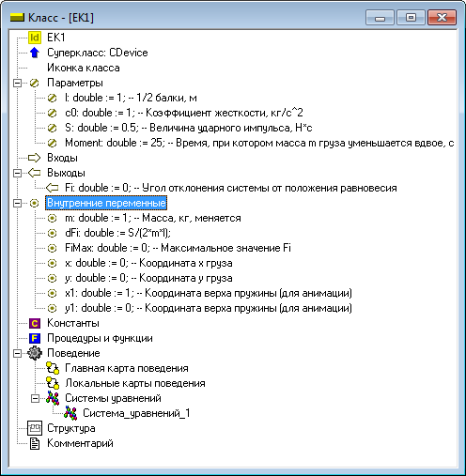
Task: Click the variable icon beside x1: double
Action: [52, 293]
